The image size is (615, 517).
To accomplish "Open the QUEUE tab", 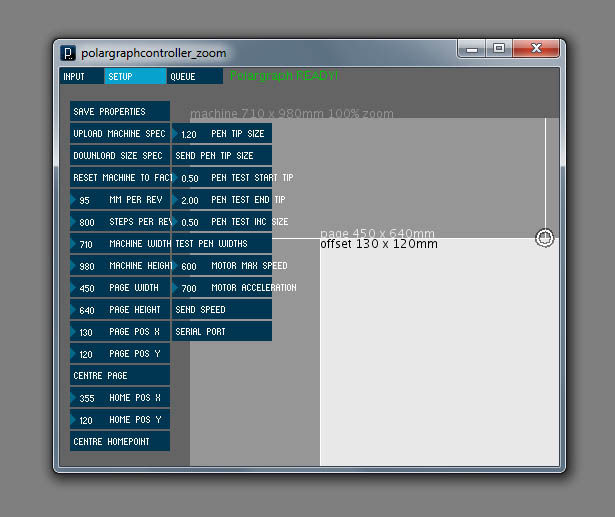I will pos(195,76).
